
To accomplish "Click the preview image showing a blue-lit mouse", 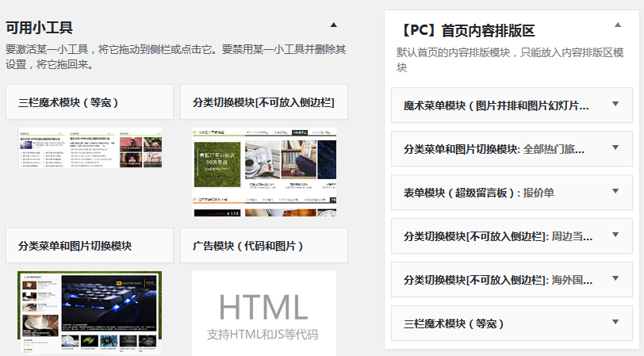I will [x=90, y=312].
